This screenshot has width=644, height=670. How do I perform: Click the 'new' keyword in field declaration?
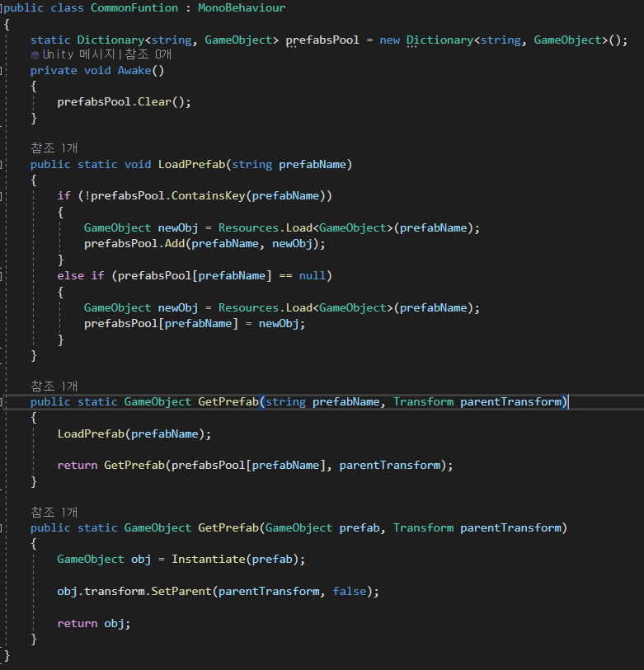click(x=389, y=40)
